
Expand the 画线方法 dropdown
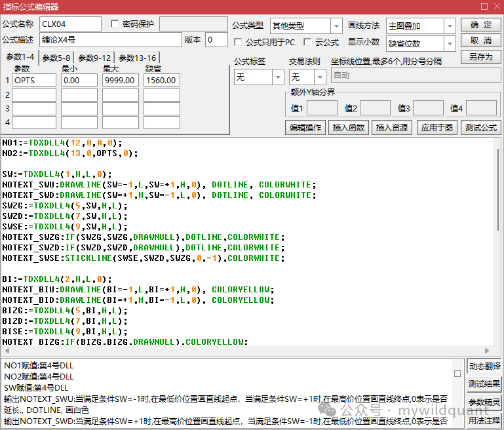point(450,26)
